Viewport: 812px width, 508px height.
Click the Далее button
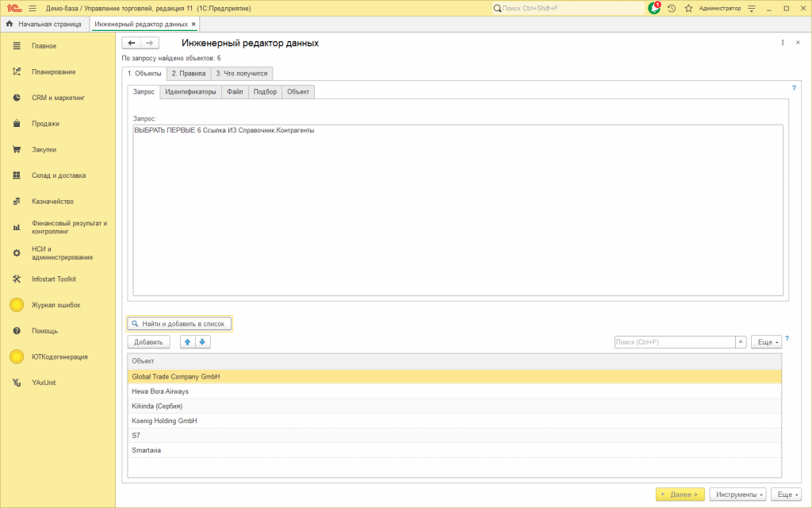(x=680, y=495)
